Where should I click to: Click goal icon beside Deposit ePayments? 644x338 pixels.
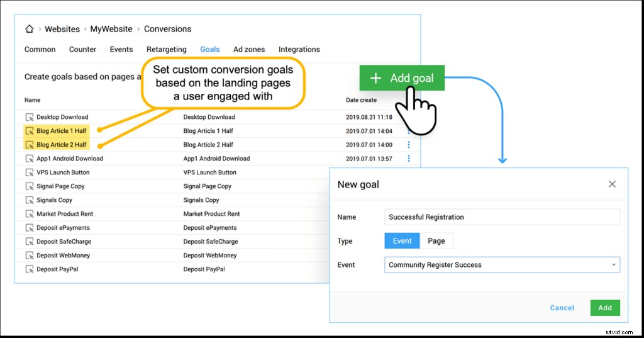(30, 228)
